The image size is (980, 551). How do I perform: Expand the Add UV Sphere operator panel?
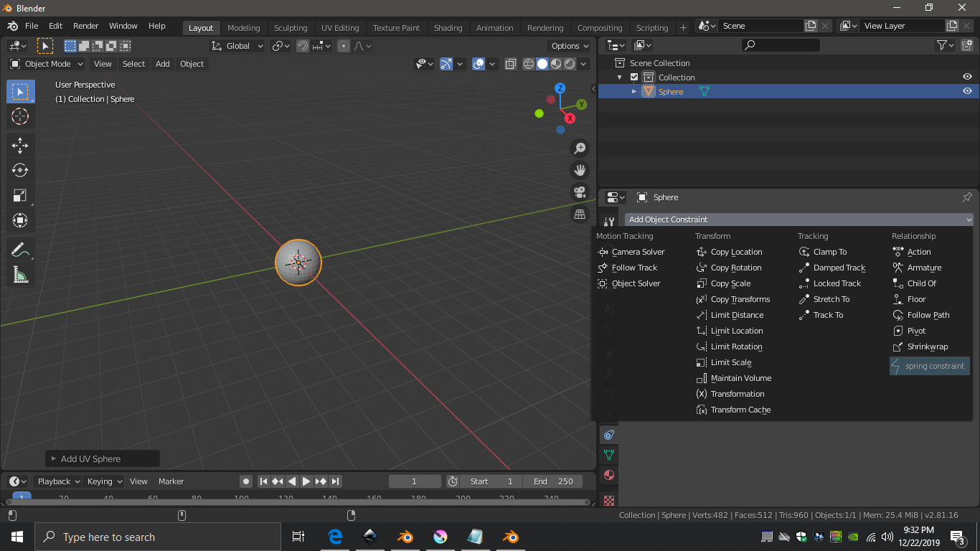[x=103, y=459]
